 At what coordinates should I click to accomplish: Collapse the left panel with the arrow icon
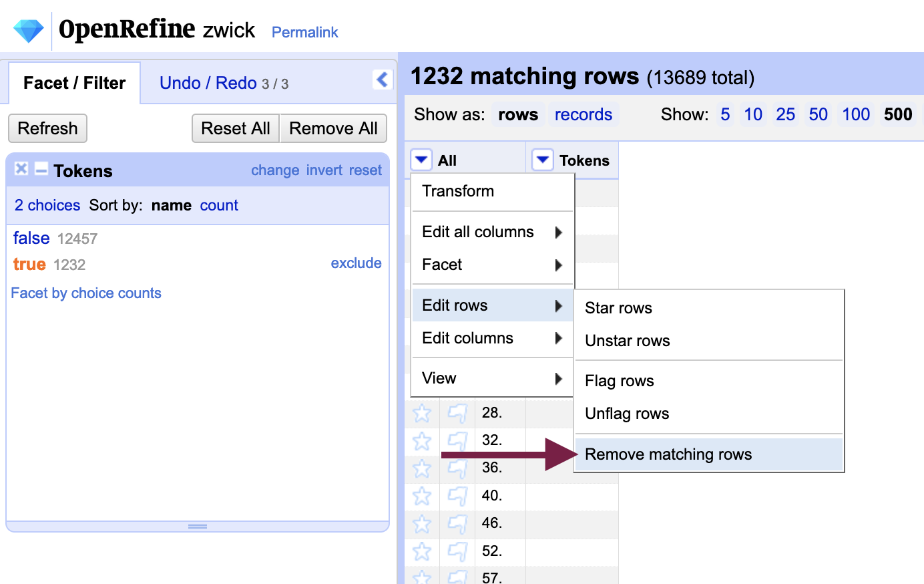[x=382, y=80]
